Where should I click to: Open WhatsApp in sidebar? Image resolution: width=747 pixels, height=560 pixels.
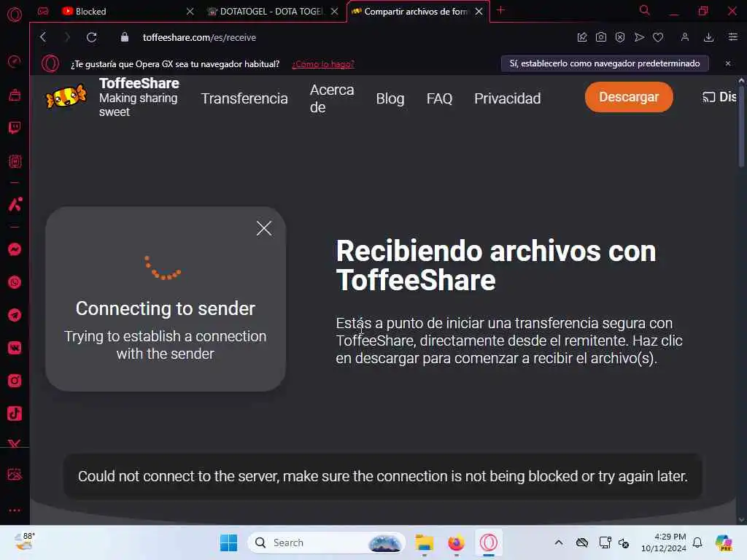(15, 282)
